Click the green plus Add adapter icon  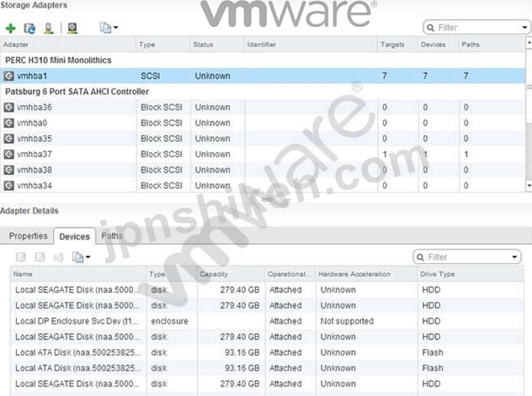[10, 28]
